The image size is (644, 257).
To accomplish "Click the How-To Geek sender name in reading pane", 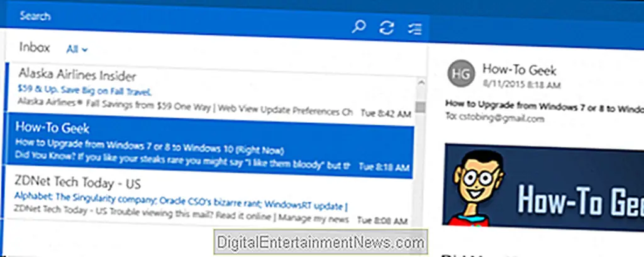I will (519, 70).
